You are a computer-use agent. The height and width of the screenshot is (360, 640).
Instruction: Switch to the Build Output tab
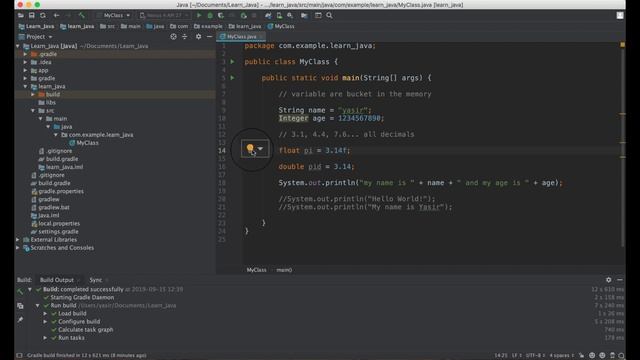pos(57,280)
